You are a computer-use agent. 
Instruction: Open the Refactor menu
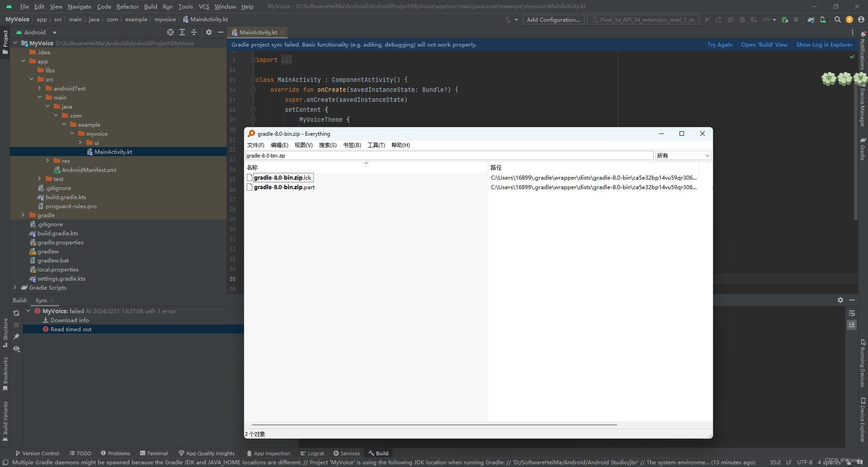[x=127, y=6]
